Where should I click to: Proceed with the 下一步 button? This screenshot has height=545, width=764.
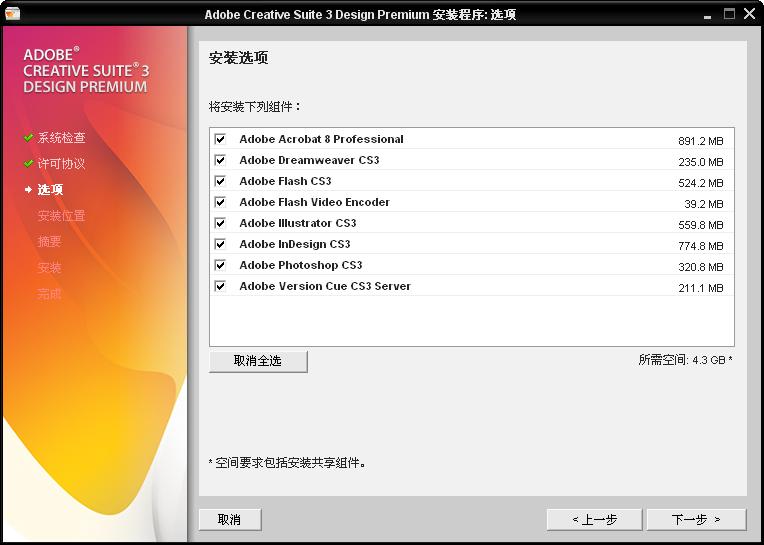(696, 519)
